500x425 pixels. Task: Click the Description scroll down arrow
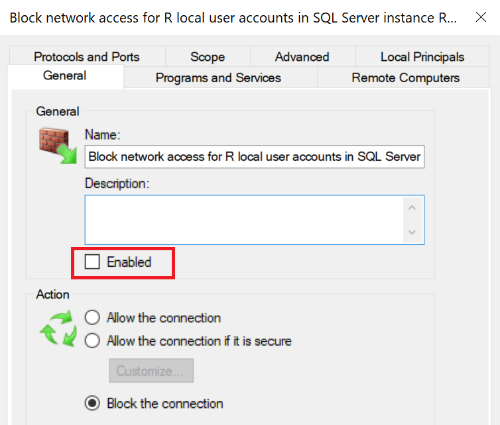(x=412, y=232)
